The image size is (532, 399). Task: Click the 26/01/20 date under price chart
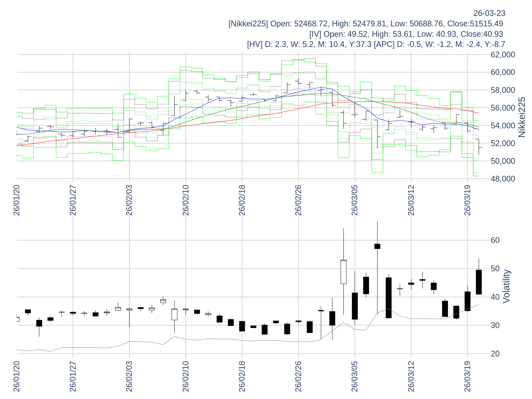(x=17, y=200)
